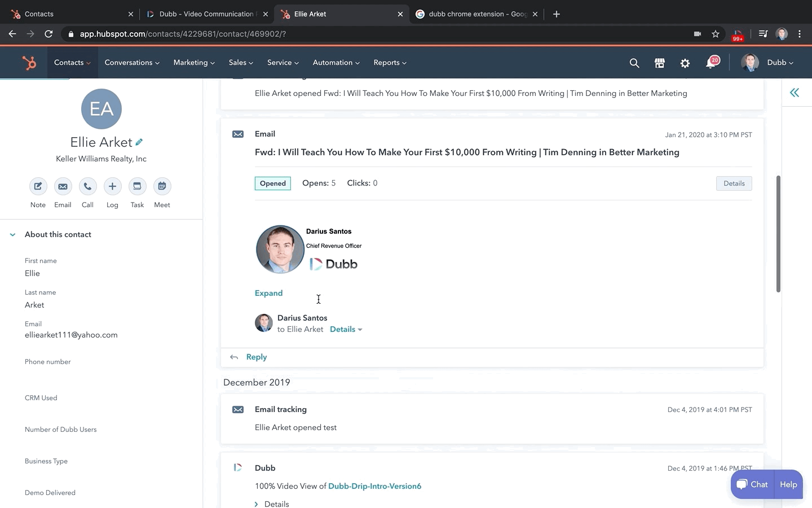This screenshot has width=812, height=508.
Task: Click the timeline vertical scrollbar
Action: pos(778,234)
